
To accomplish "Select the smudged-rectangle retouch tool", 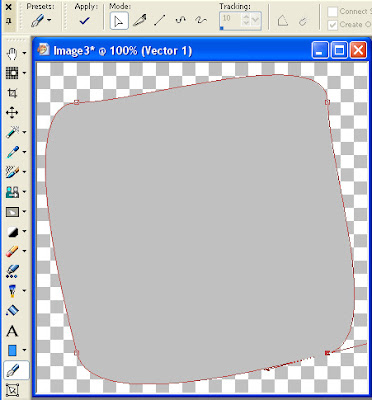I will 12,212.
